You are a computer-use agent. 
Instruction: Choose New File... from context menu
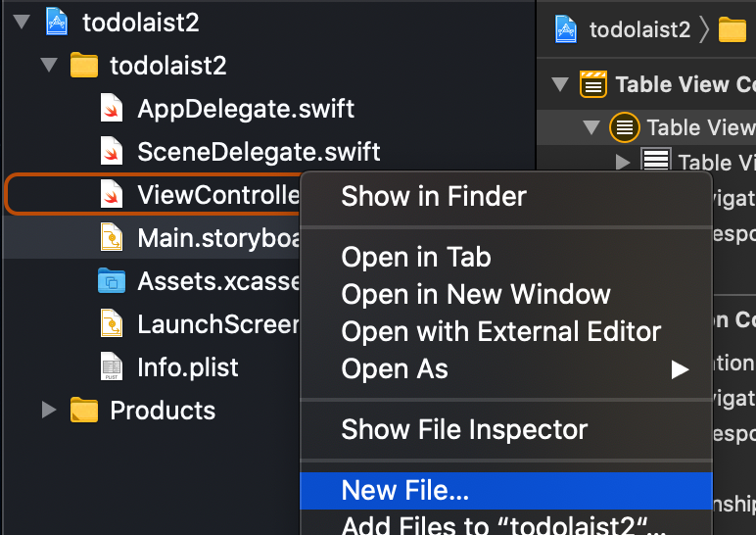[x=404, y=490]
